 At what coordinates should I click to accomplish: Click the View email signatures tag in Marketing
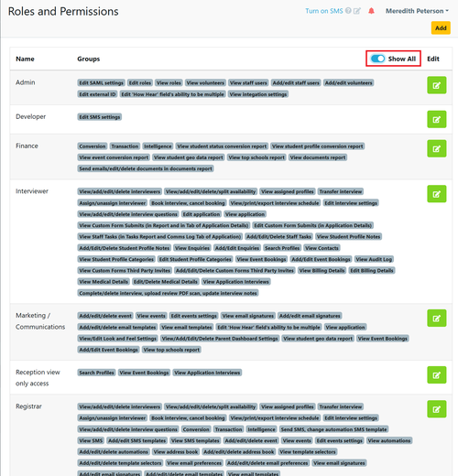(x=247, y=316)
